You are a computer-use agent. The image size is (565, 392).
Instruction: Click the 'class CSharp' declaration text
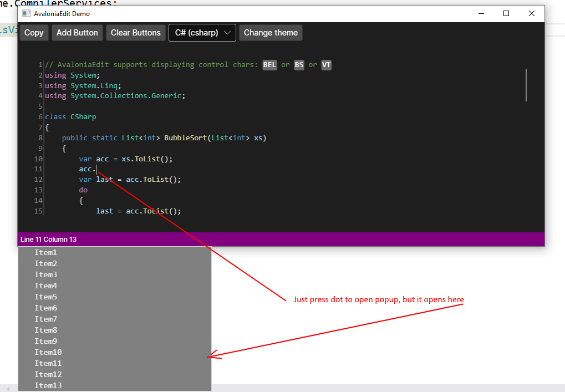70,117
